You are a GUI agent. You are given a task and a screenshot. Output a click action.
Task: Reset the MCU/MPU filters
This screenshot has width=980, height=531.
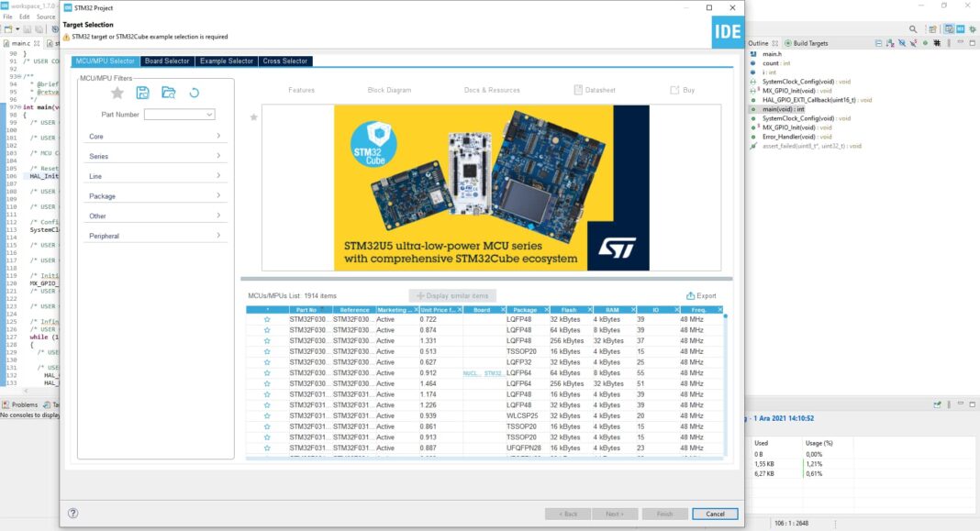tap(195, 92)
